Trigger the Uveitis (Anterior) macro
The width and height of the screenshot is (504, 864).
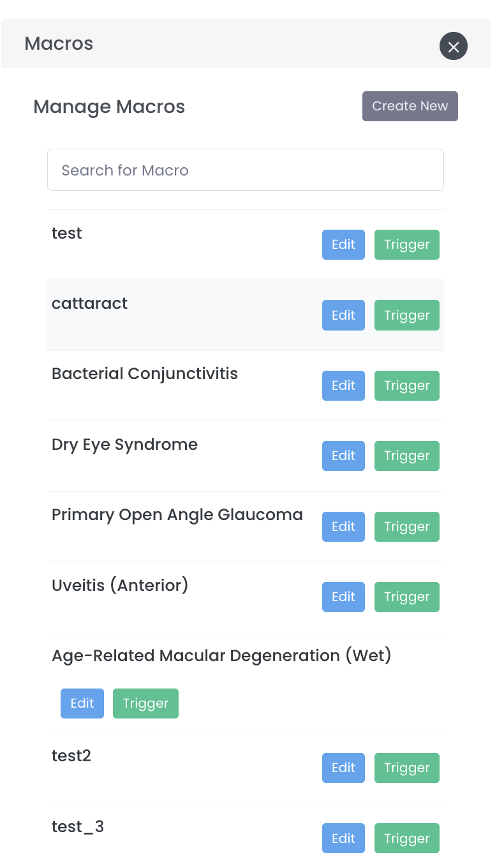pos(407,597)
